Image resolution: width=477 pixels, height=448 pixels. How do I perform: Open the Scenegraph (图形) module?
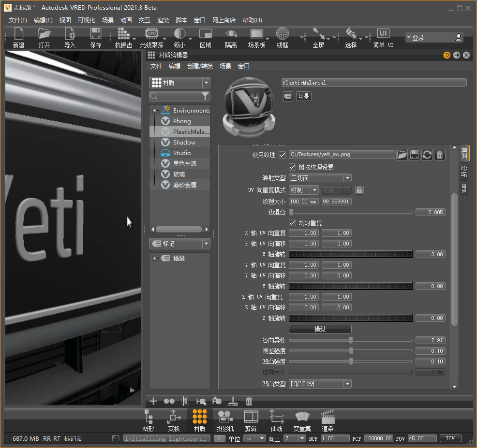[149, 420]
